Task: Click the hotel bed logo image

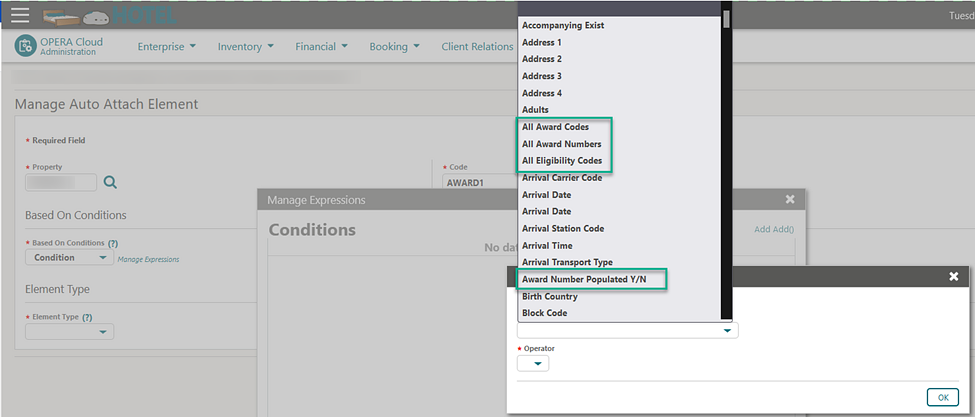Action: pyautogui.click(x=61, y=16)
